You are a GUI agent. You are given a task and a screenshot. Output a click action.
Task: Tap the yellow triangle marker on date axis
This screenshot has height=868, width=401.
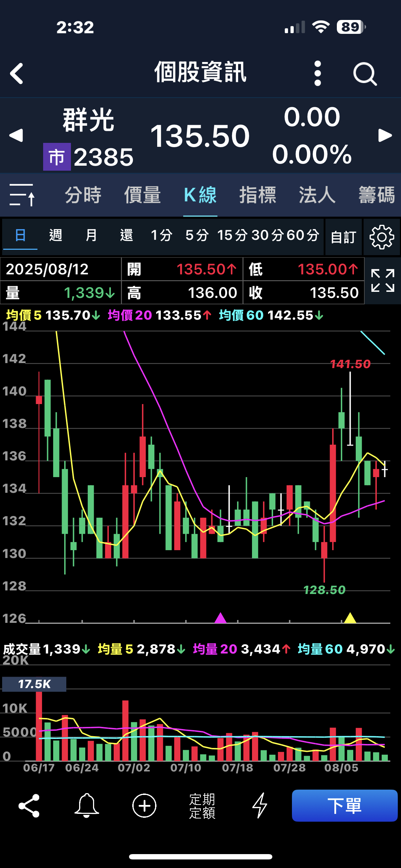tap(350, 618)
